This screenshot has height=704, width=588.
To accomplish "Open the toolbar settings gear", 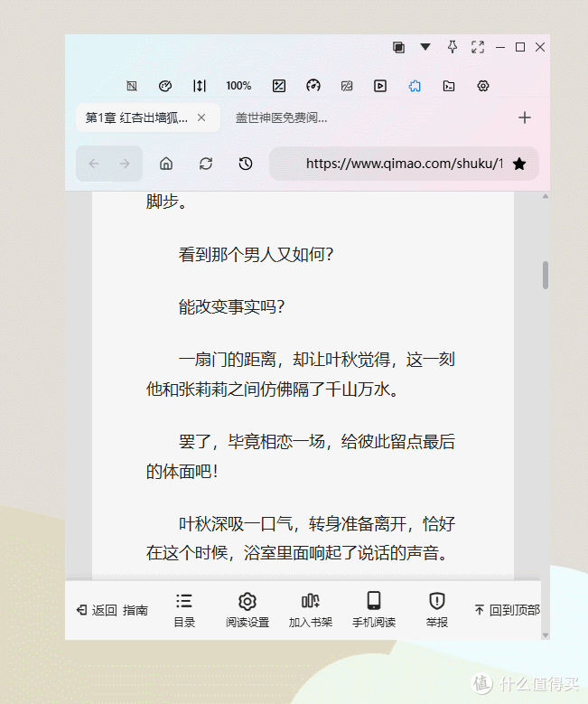I will pyautogui.click(x=483, y=86).
